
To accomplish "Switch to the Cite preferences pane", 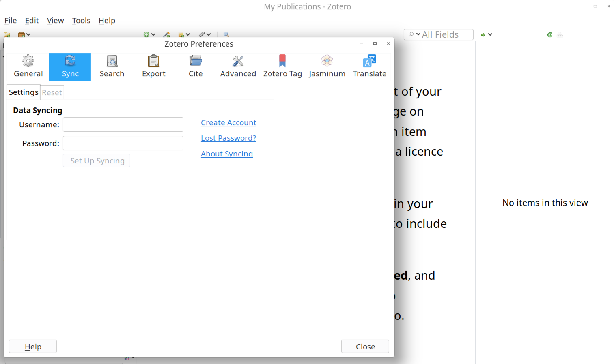I will 196,67.
